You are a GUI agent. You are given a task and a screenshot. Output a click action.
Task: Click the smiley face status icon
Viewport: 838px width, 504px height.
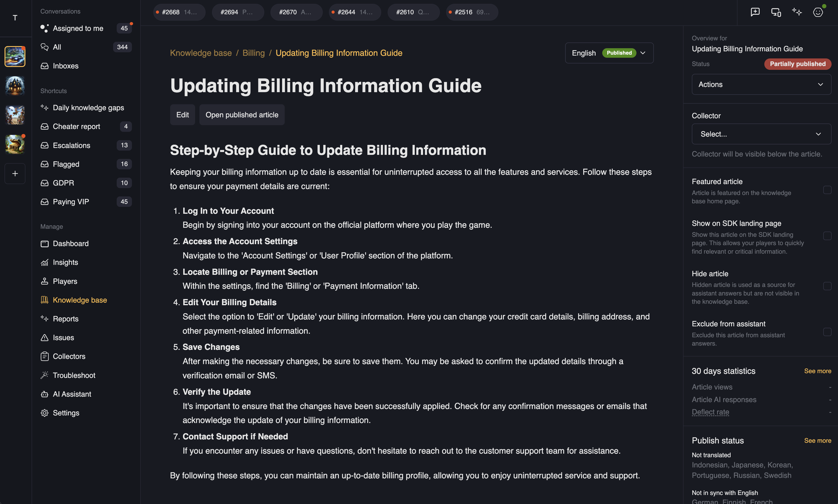point(818,12)
